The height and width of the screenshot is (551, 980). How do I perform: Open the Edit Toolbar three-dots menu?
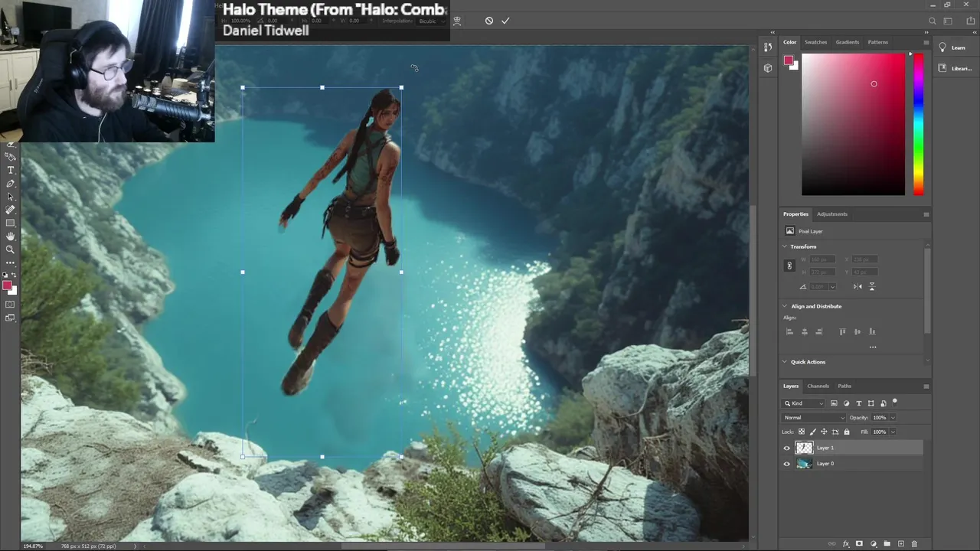[x=10, y=262]
